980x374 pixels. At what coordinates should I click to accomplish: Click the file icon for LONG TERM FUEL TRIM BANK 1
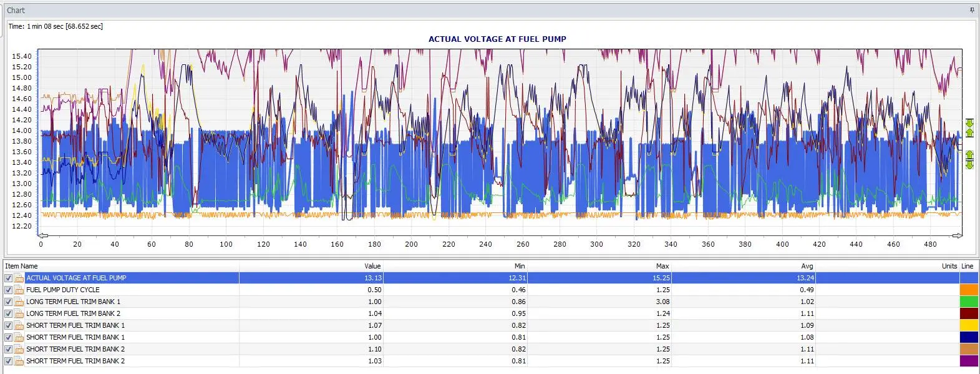(19, 302)
